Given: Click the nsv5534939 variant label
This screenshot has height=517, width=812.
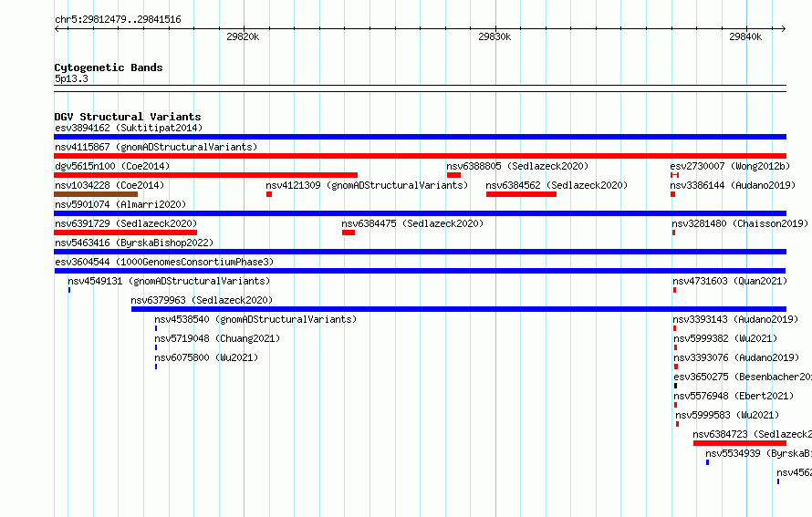Looking at the screenshot, I should click(759, 453).
